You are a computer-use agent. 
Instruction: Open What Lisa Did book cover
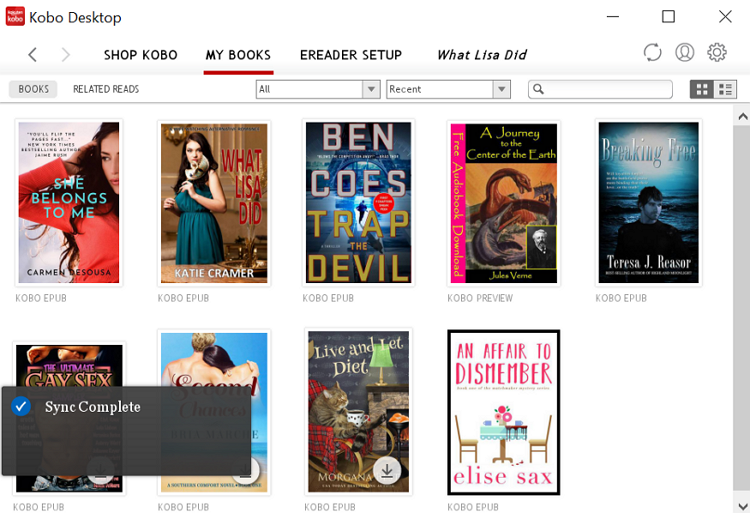coord(214,203)
